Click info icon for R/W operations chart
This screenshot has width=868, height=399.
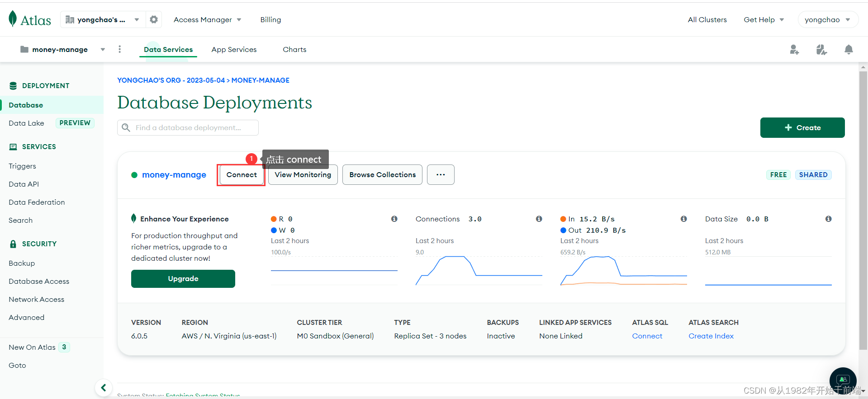pos(394,219)
